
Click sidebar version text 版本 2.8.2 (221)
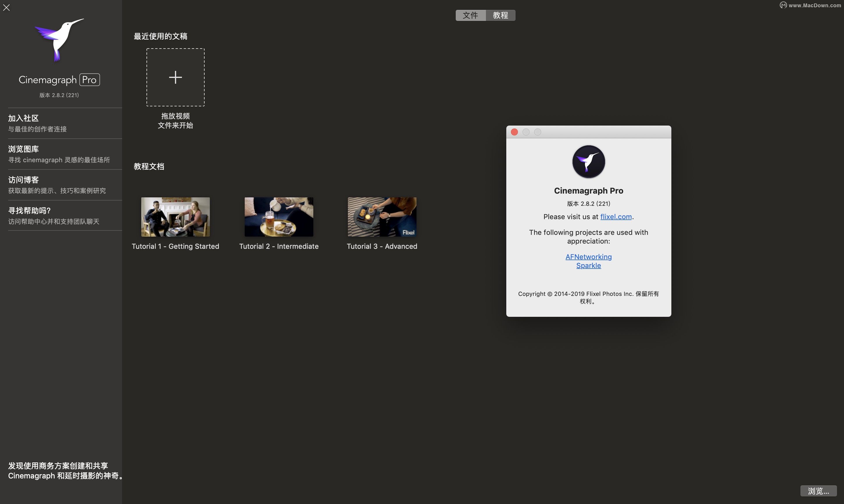59,95
